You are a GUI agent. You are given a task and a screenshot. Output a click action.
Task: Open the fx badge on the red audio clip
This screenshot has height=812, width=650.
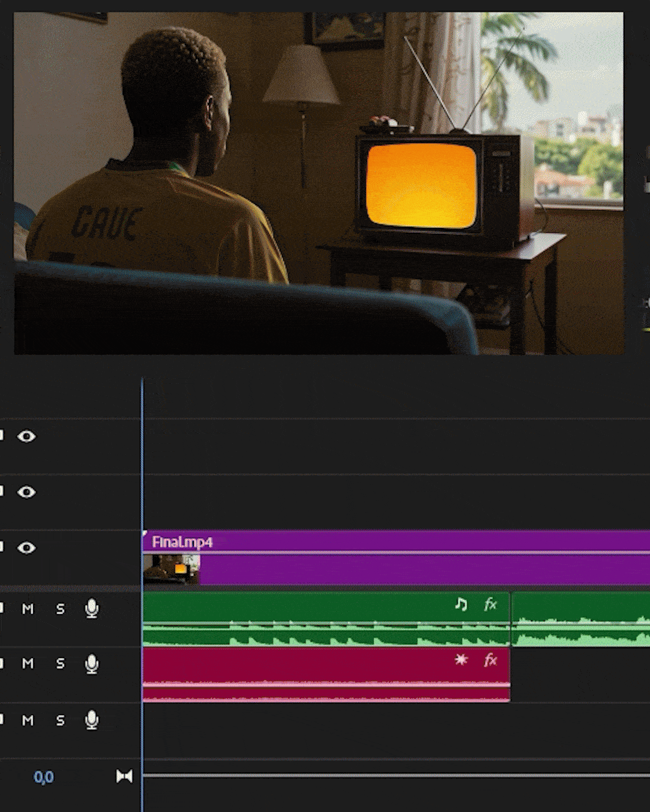pyautogui.click(x=491, y=660)
